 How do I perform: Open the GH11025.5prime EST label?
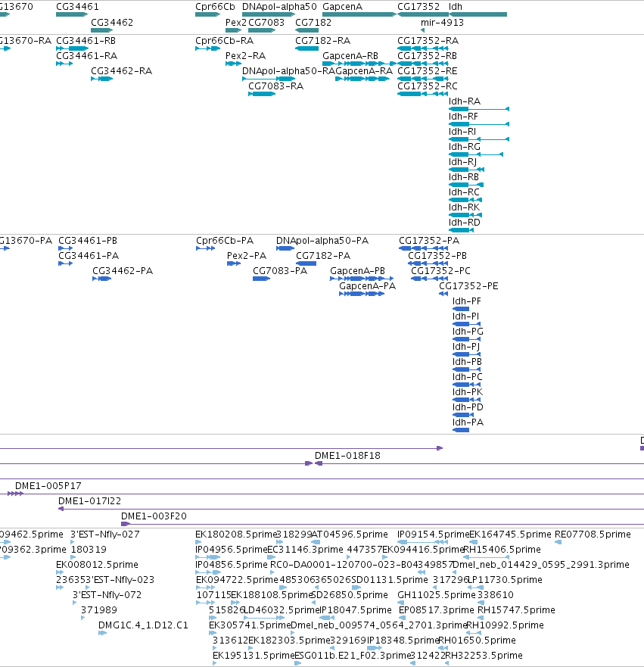[437, 594]
